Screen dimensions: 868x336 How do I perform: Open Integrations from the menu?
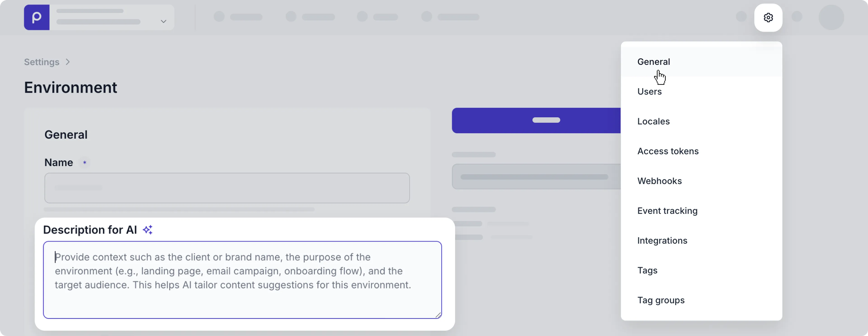coord(662,241)
